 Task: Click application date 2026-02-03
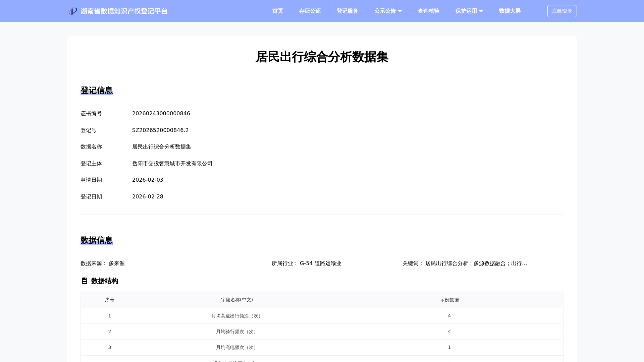pyautogui.click(x=148, y=180)
